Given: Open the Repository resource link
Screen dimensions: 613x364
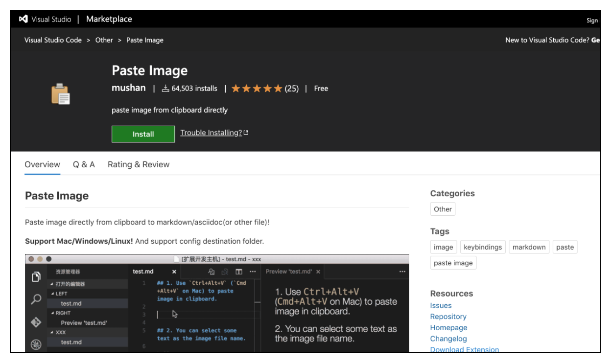Looking at the screenshot, I should (448, 317).
